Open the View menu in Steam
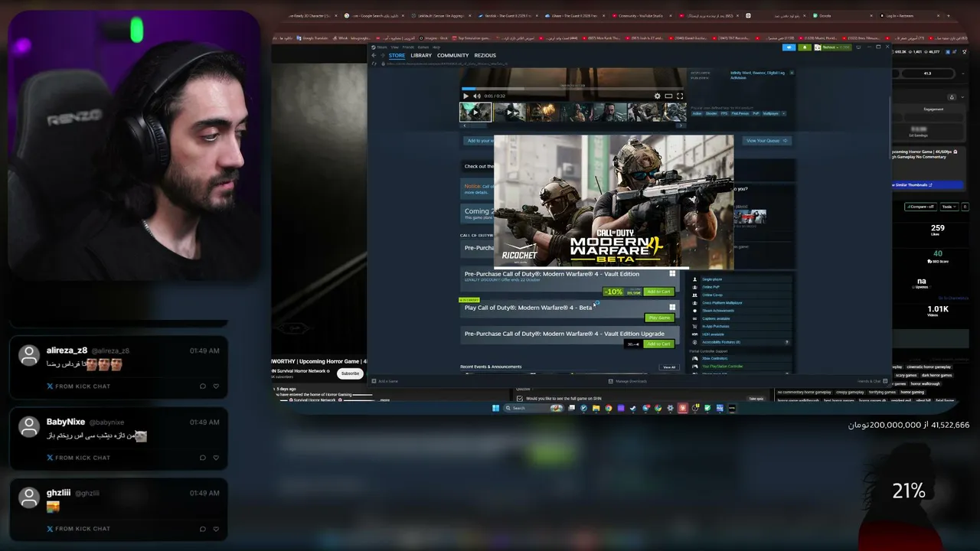 click(x=395, y=47)
